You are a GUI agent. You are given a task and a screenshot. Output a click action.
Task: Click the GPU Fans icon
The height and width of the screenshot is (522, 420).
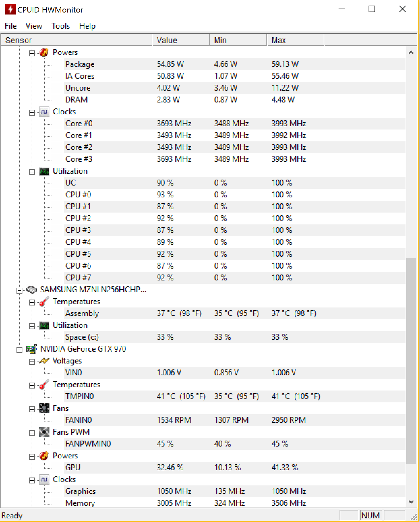[x=44, y=408]
